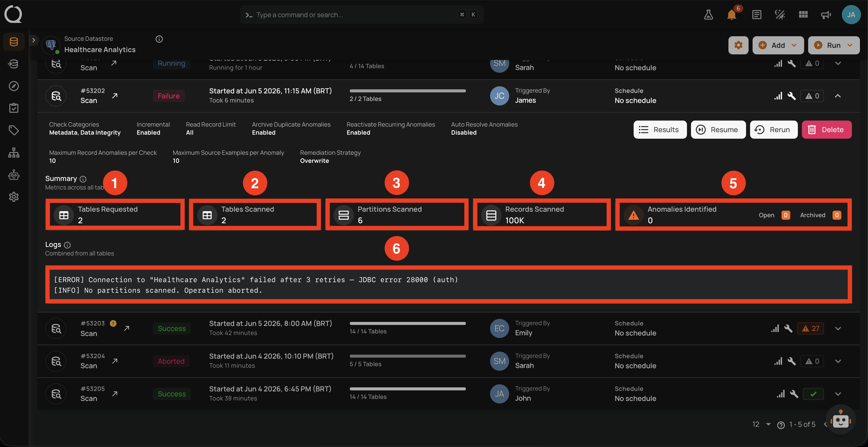Click the Running status label
868x447 pixels.
click(171, 63)
